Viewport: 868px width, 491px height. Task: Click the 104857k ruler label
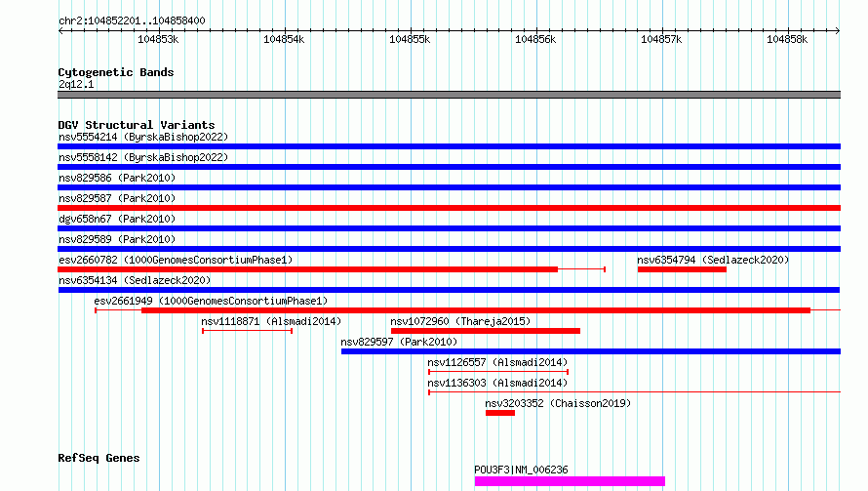[x=661, y=39]
